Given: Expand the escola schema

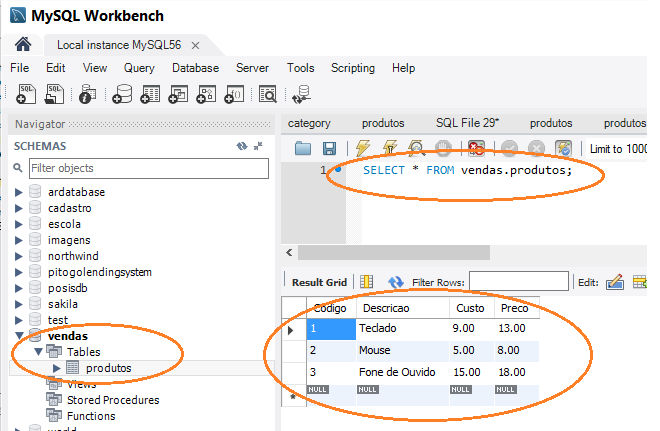Looking at the screenshot, I should point(19,224).
